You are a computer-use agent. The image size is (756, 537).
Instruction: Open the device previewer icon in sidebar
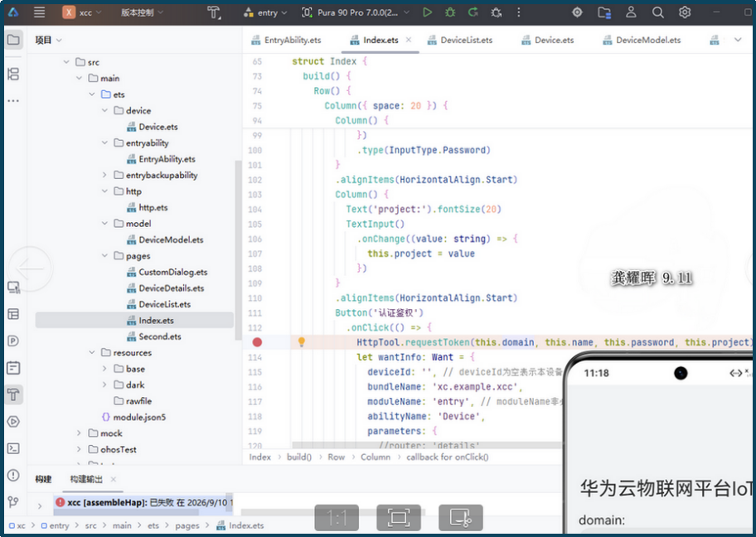click(x=13, y=288)
